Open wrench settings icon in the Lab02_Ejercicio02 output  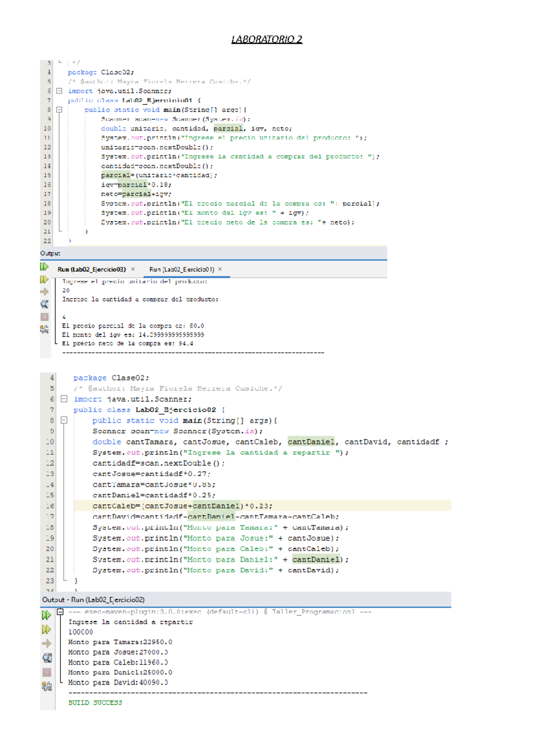point(47,687)
